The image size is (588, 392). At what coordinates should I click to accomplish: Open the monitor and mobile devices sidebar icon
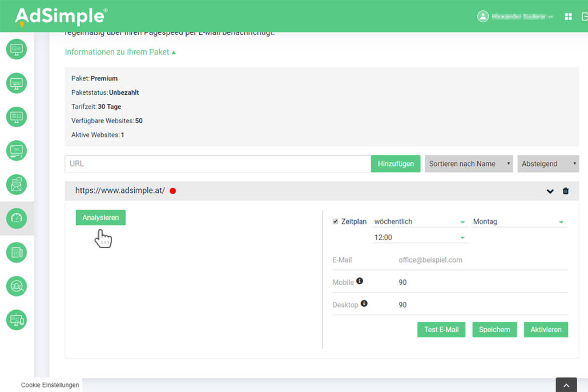17,320
